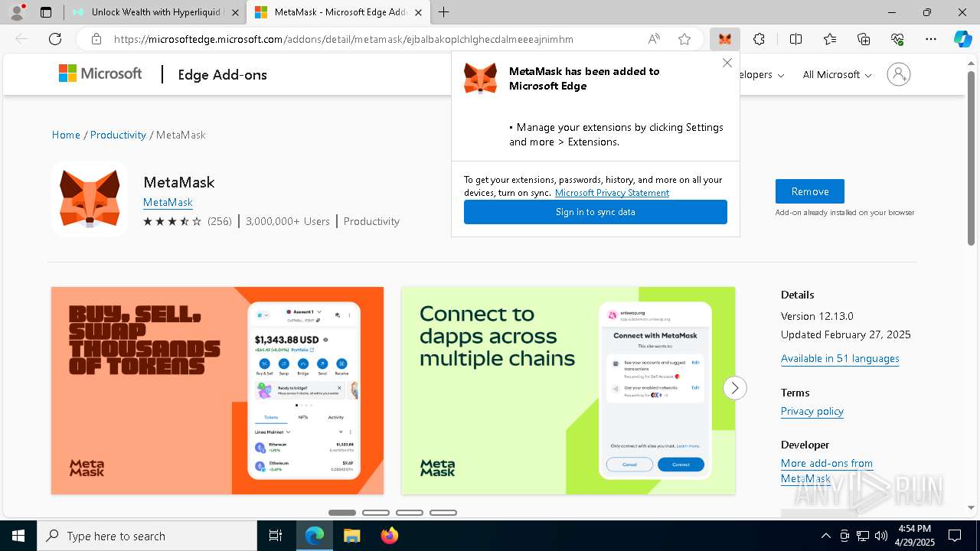This screenshot has width=980, height=551.
Task: View site information lock icon
Action: pos(96,39)
